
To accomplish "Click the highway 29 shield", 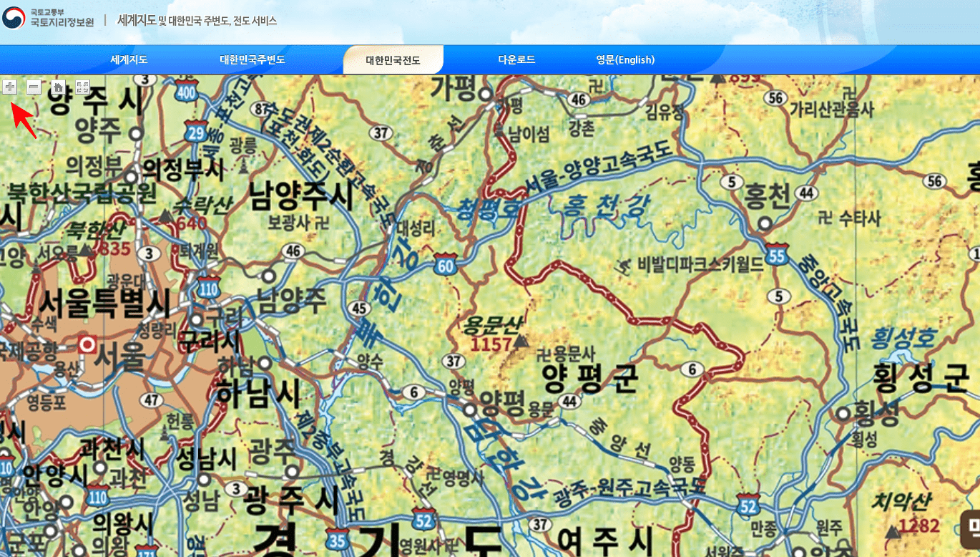I will 196,130.
